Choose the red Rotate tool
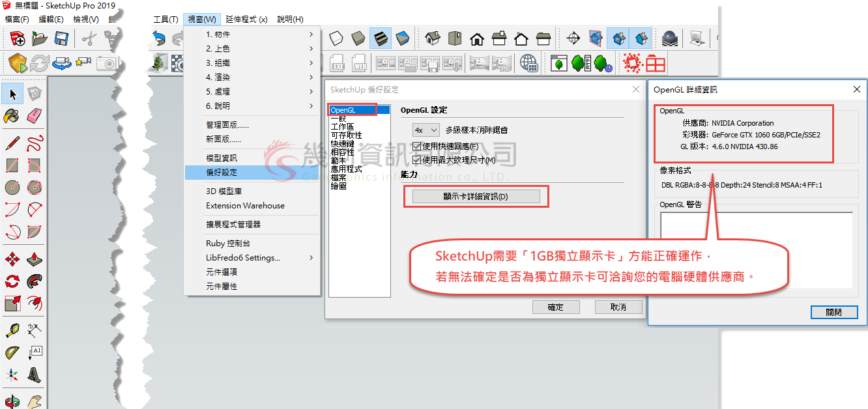The width and height of the screenshot is (868, 409). pos(12,282)
